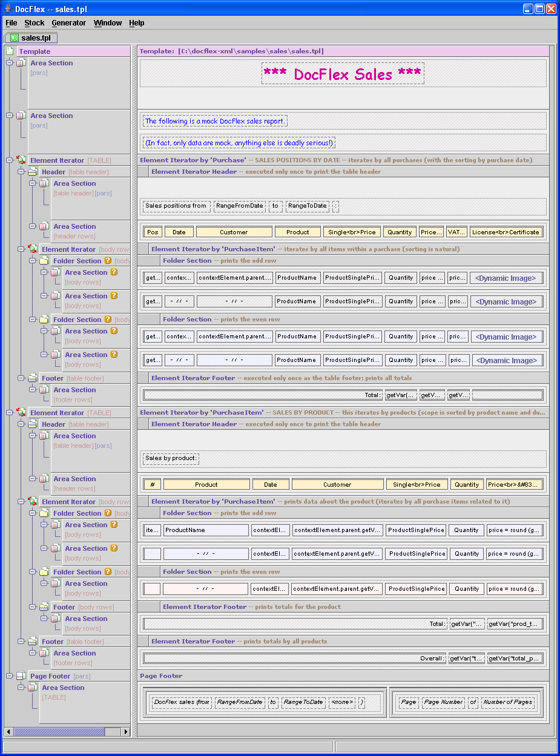Click the Area Section icon under Page Footer
This screenshot has width=560, height=756.
(x=32, y=688)
